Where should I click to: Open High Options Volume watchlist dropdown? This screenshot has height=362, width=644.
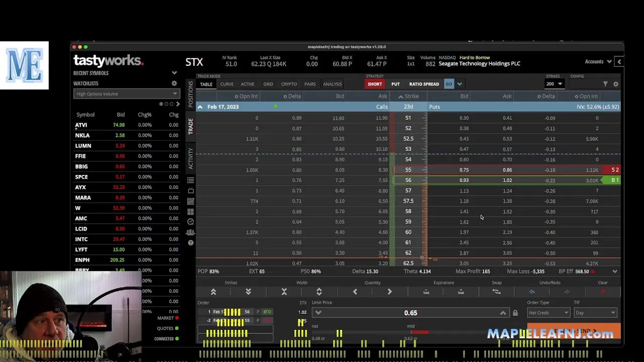click(x=126, y=94)
